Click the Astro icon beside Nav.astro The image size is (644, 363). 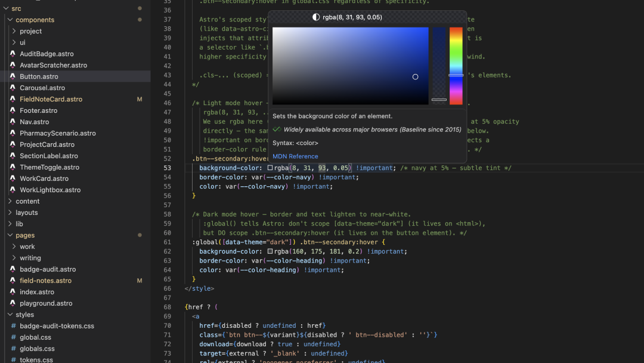click(x=13, y=122)
